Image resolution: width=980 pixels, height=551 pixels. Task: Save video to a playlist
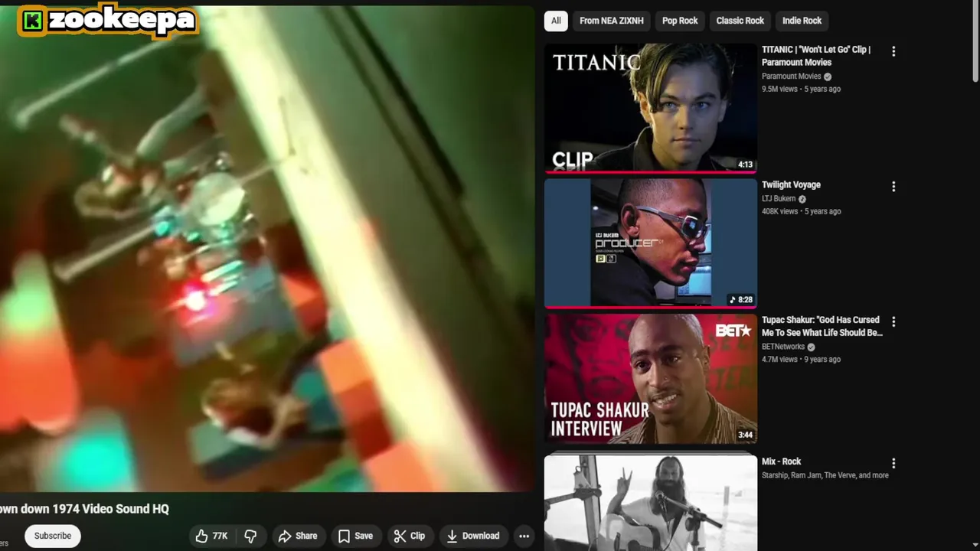(355, 536)
